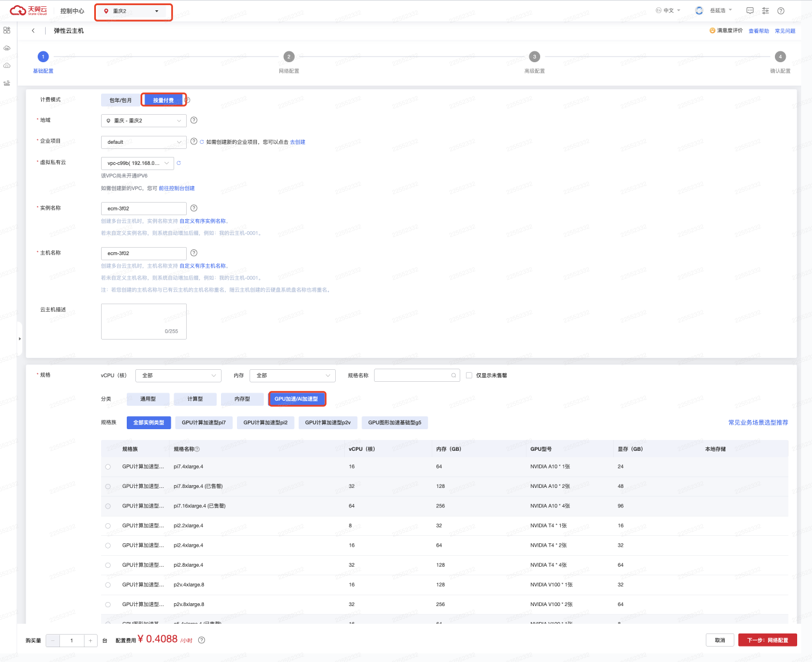Open the 重庆2 region dropdown in header
The image size is (812, 662).
pos(134,11)
